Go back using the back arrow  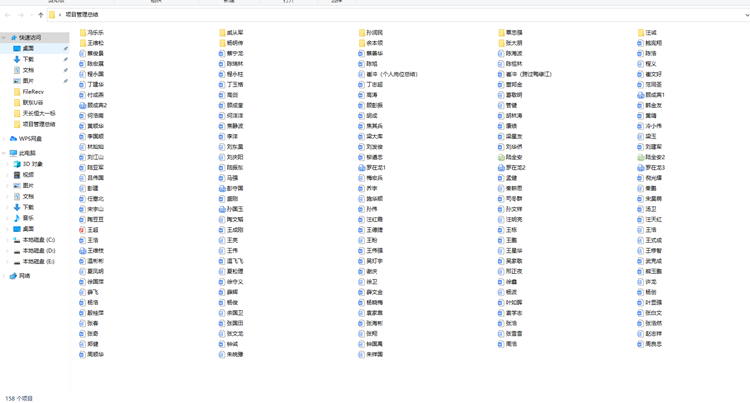(x=8, y=15)
